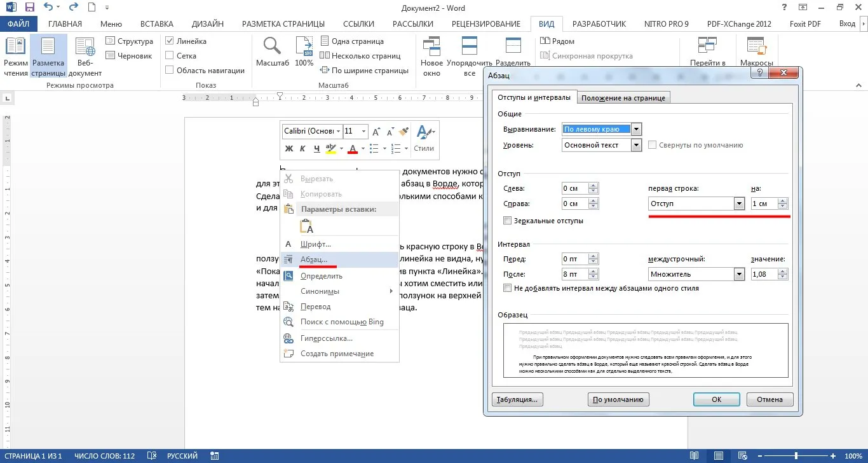Click the Format Painter brush in mini toolbar
This screenshot has height=463, width=868.
[x=403, y=131]
